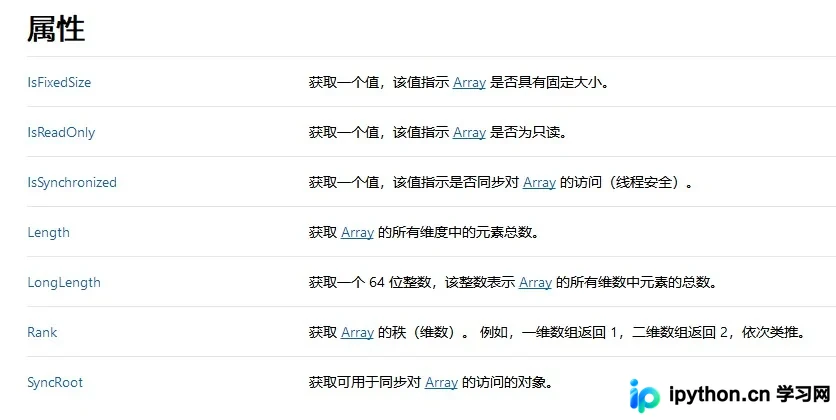Click Array link in LongLength description
Image resolution: width=836 pixels, height=420 pixels.
click(x=535, y=283)
